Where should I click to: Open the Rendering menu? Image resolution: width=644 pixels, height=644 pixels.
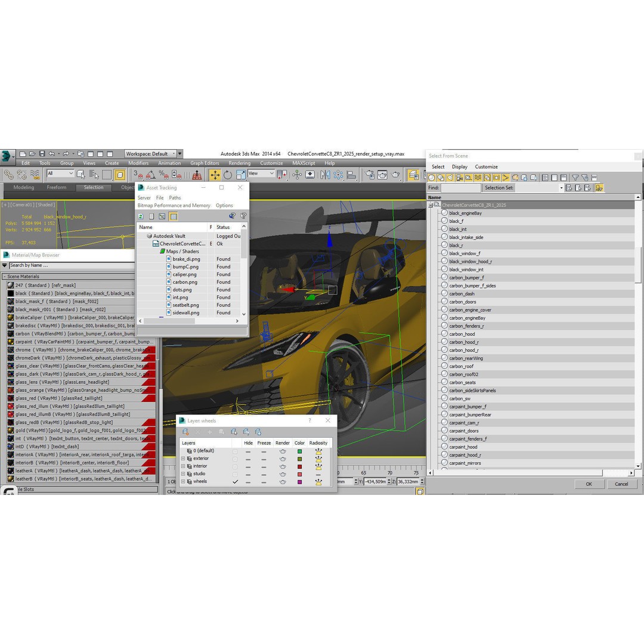[x=240, y=163]
